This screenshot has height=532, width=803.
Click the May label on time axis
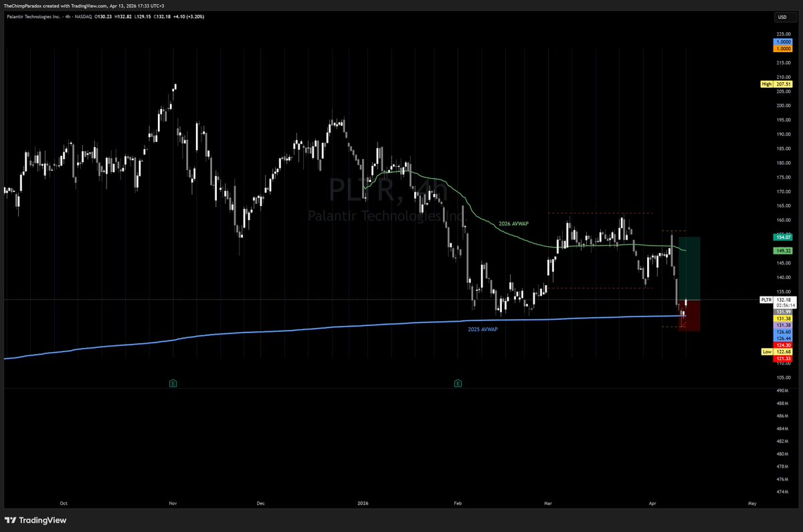[x=751, y=503]
